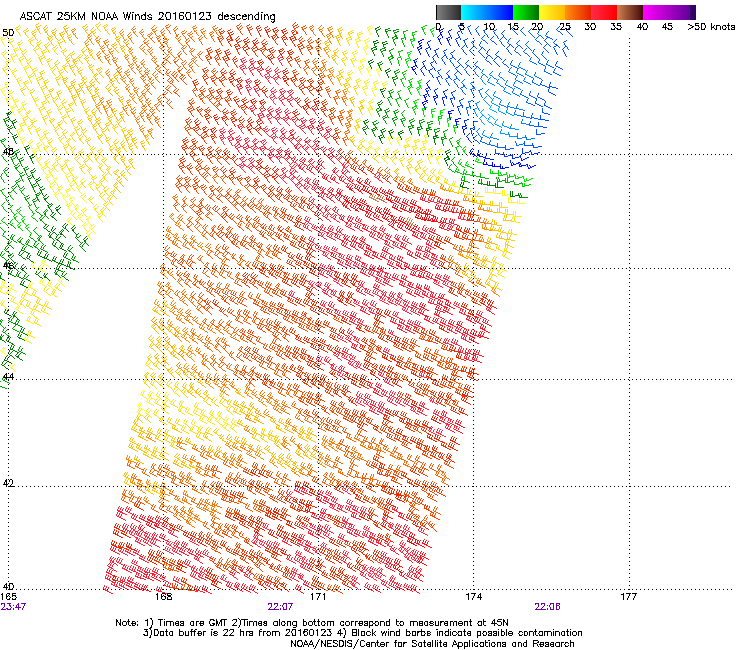Click the longitude label '177'
740x650 pixels.
[629, 597]
